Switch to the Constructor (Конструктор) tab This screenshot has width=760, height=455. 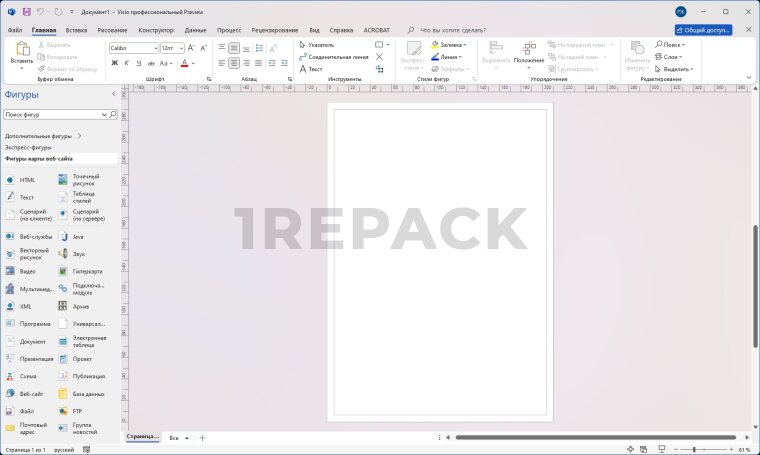(x=155, y=31)
